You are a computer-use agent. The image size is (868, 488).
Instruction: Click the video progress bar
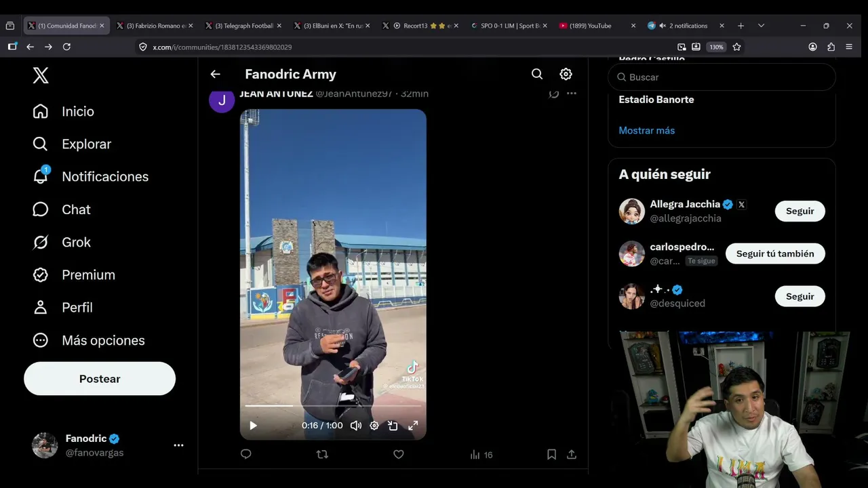(x=333, y=406)
